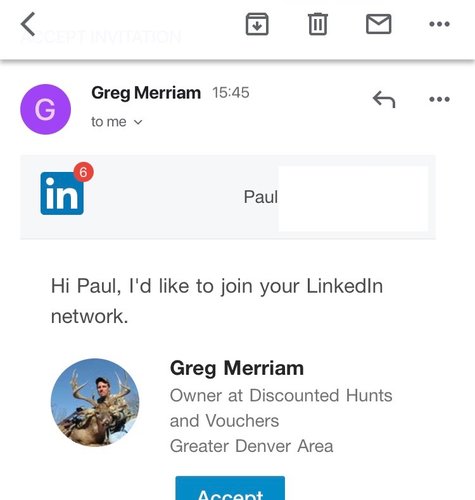Screen dimensions: 475x500
Task: Tap the invitation message text to Paul
Action: point(217,301)
